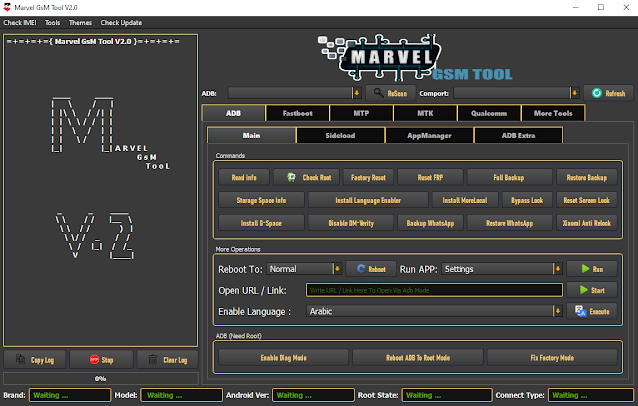Open the Comport combo box

[x=516, y=93]
